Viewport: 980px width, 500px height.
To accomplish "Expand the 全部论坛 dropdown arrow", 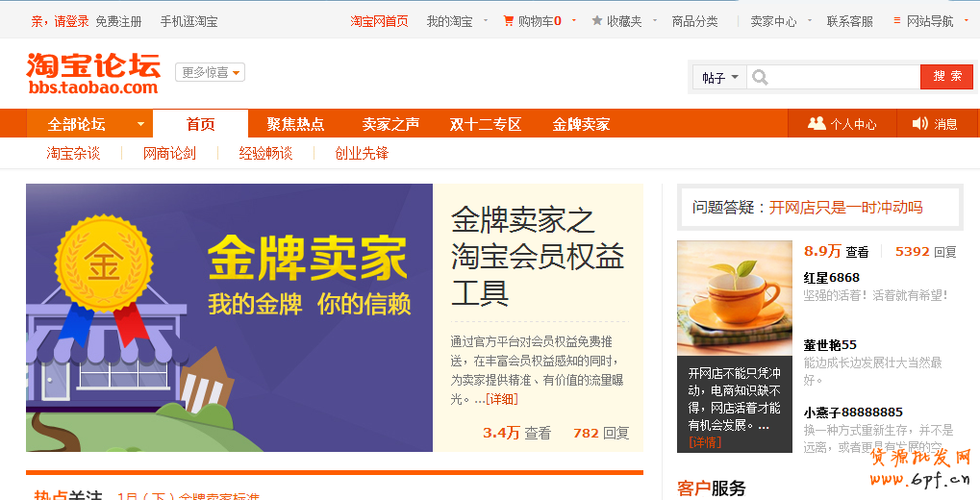I will [x=140, y=124].
